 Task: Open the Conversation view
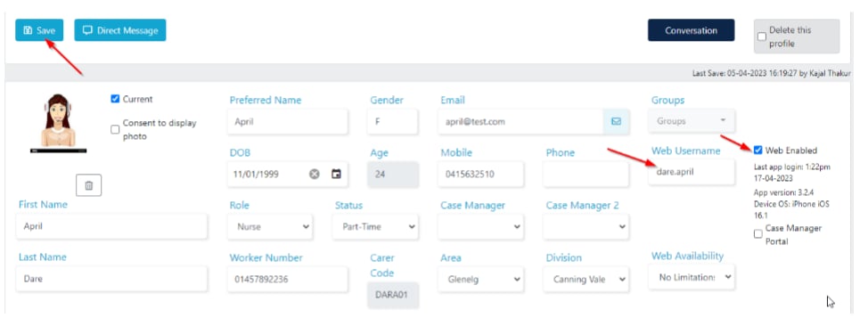click(691, 30)
